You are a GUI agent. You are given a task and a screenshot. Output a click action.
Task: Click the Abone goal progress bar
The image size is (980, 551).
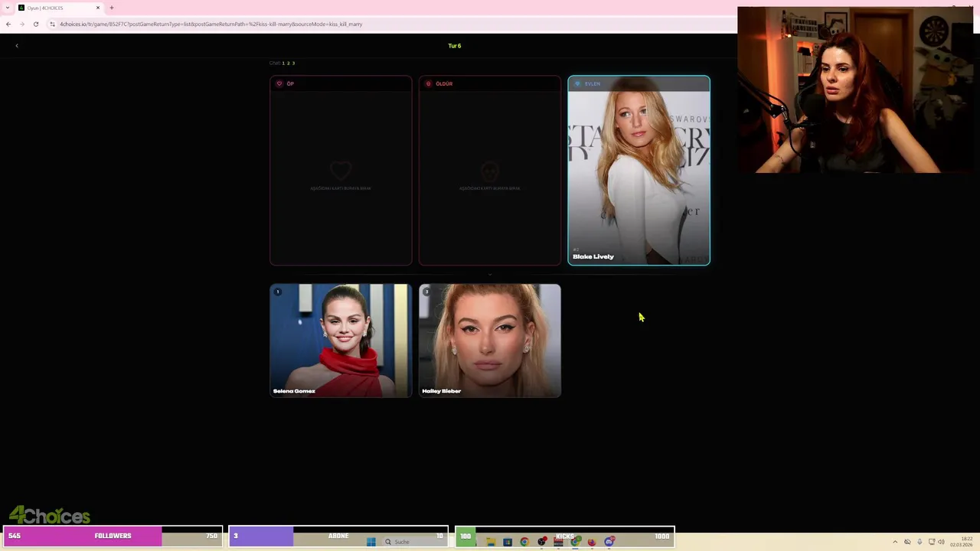coord(338,536)
